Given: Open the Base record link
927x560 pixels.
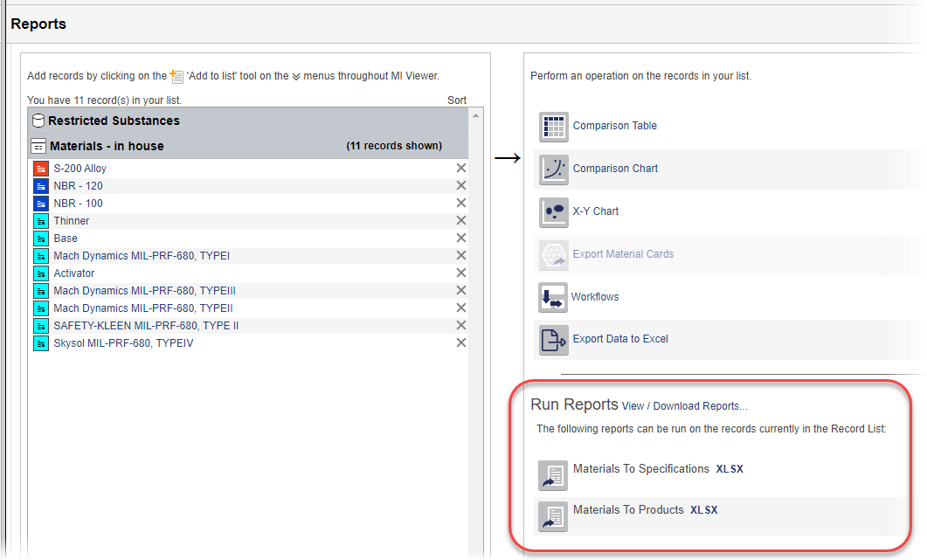Looking at the screenshot, I should [x=66, y=239].
